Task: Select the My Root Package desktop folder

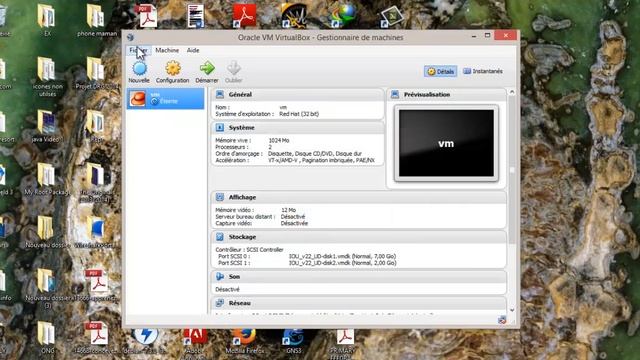Action: (x=47, y=179)
